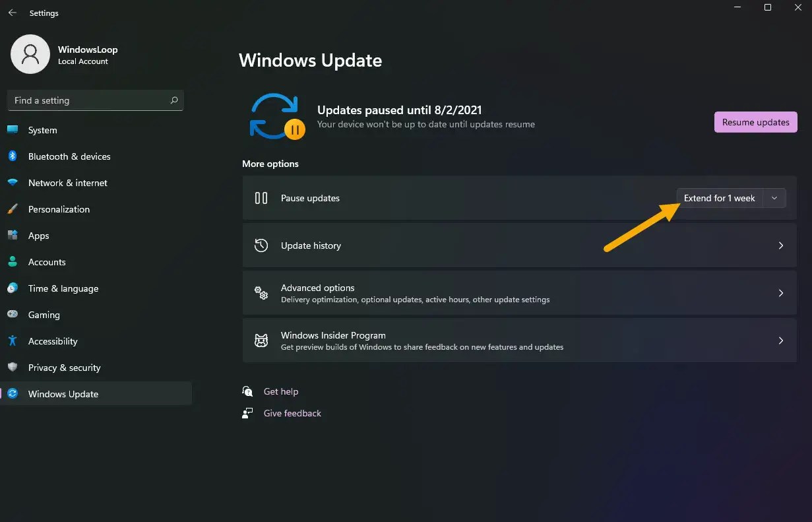
Task: Click the System monitor icon
Action: [13, 130]
